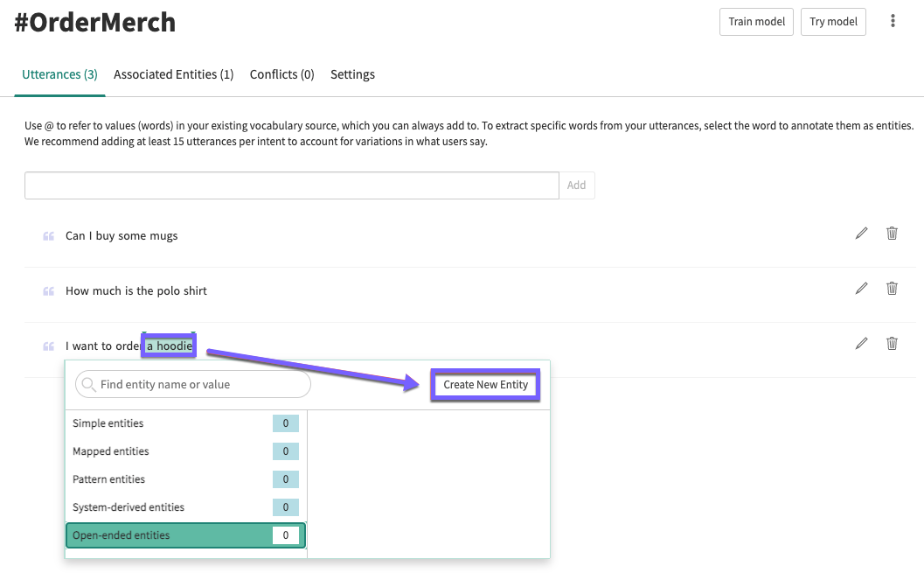Click the highlighted 'a hoodie' text
The height and width of the screenshot is (573, 924).
click(x=169, y=346)
